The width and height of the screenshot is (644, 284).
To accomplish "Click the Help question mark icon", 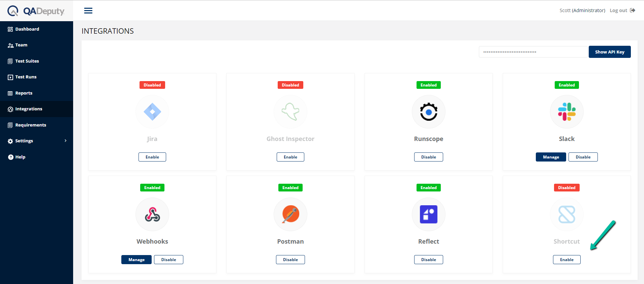I will click(10, 157).
